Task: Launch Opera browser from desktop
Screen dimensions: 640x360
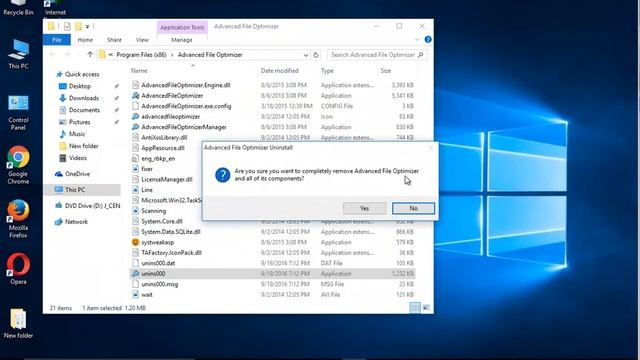Action: click(x=18, y=269)
